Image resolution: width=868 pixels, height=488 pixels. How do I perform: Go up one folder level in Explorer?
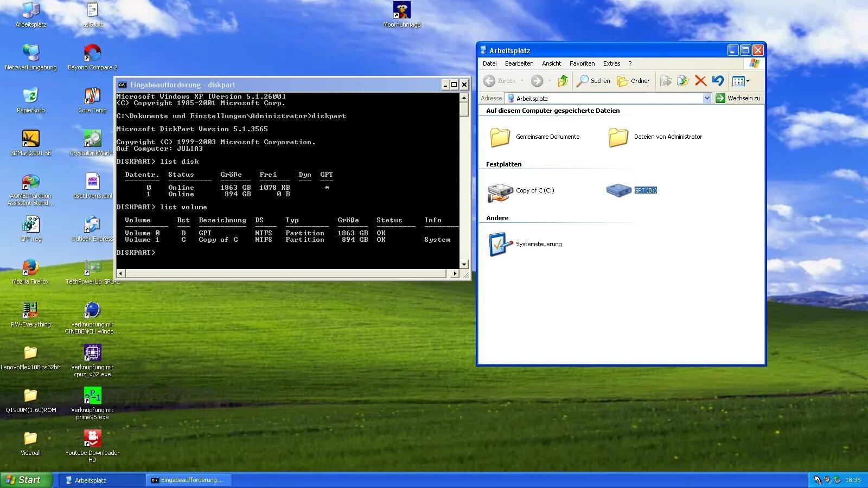click(x=563, y=81)
